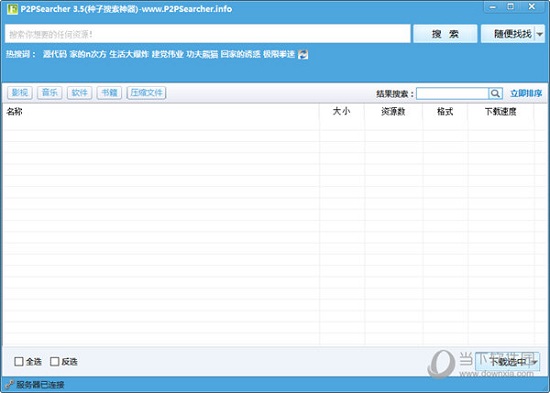Expand the 下载选中 dropdown arrow
The height and width of the screenshot is (393, 550).
[535, 362]
